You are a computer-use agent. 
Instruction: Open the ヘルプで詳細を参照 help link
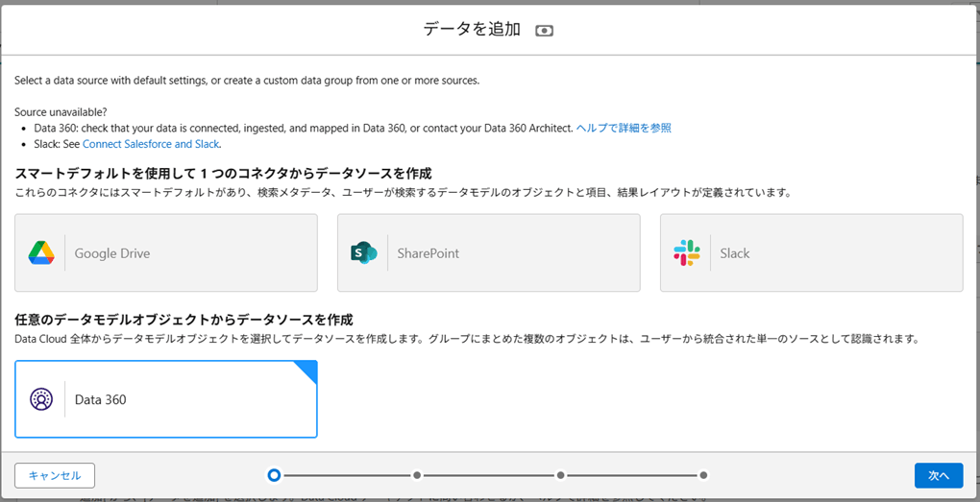624,128
